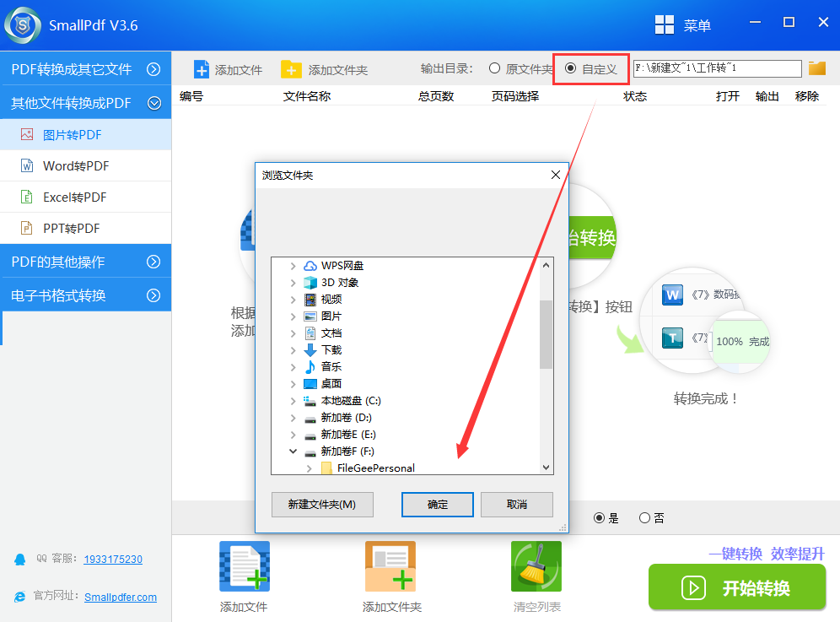Image resolution: width=840 pixels, height=622 pixels.
Task: Open the Excel转PDF menu item
Action: (86, 197)
